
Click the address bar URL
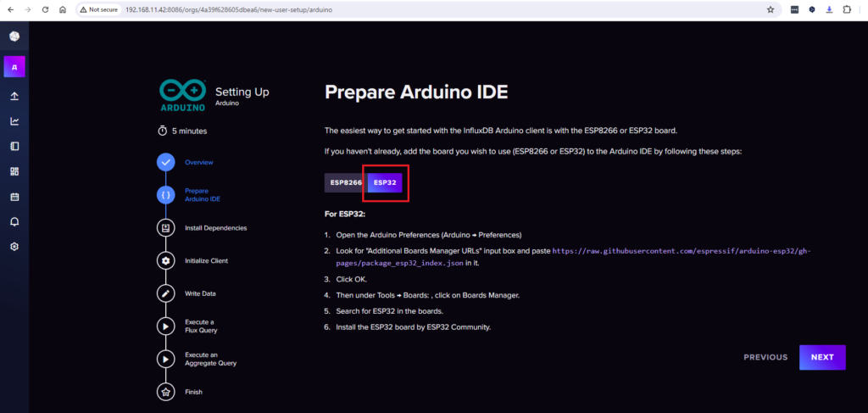point(229,10)
